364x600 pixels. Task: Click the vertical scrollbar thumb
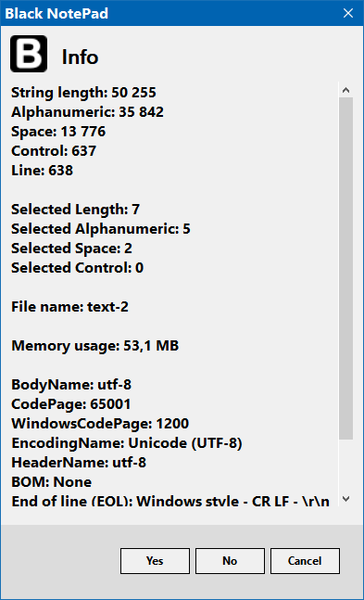tap(346, 268)
